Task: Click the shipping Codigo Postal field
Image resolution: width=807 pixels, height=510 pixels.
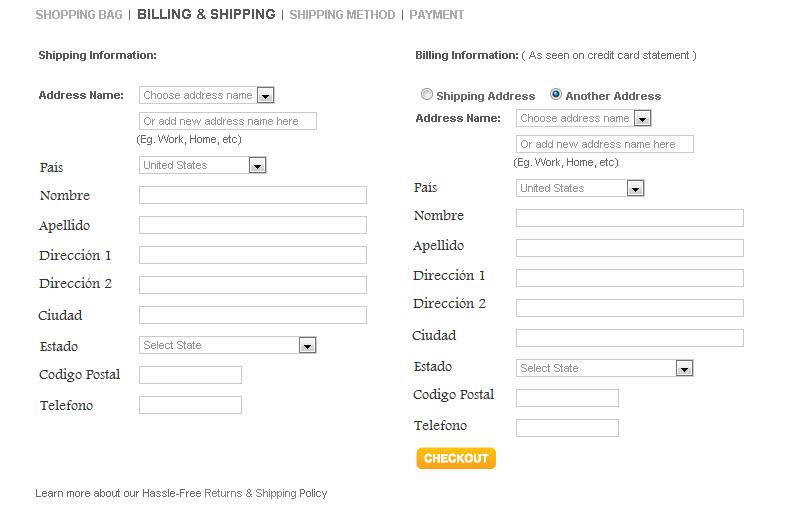Action: click(190, 376)
